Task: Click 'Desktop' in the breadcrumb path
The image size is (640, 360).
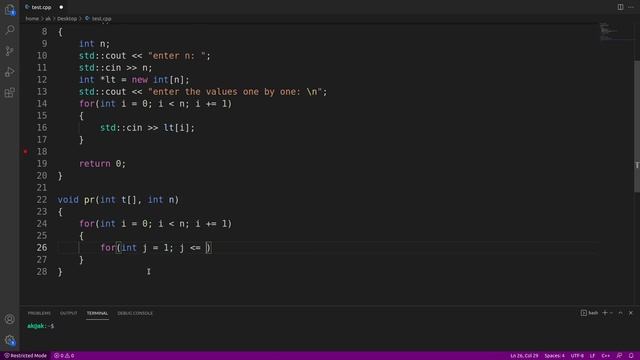Action: point(67,19)
